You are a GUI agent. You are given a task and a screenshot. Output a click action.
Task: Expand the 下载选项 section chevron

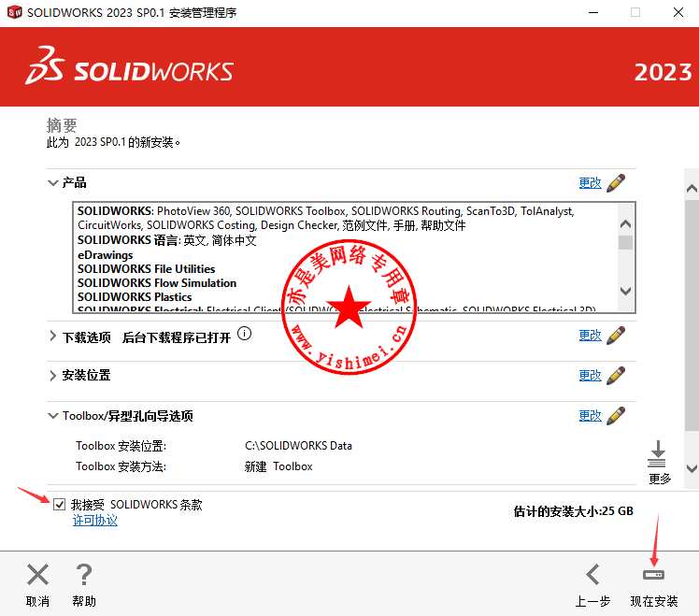tap(53, 336)
